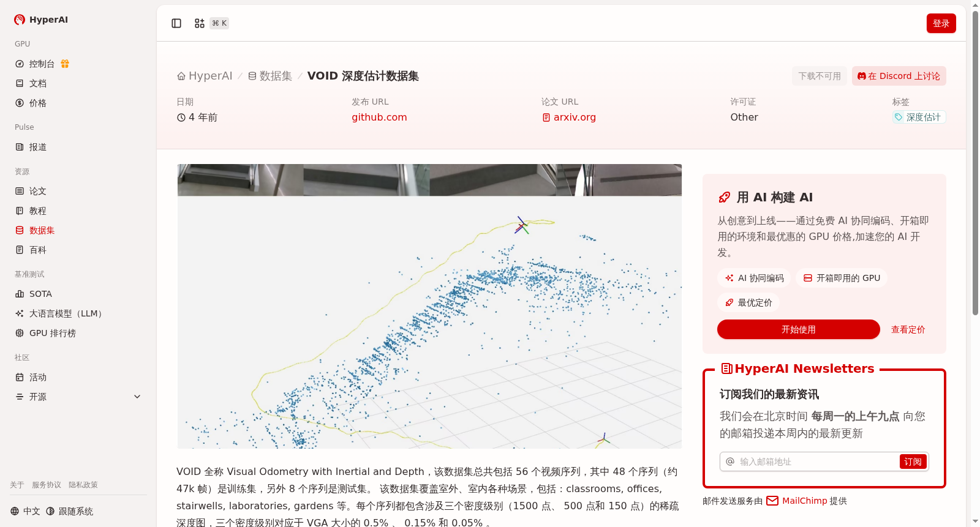Click 在 Discord 上讨论 button
This screenshot has height=527, width=980.
(x=899, y=76)
